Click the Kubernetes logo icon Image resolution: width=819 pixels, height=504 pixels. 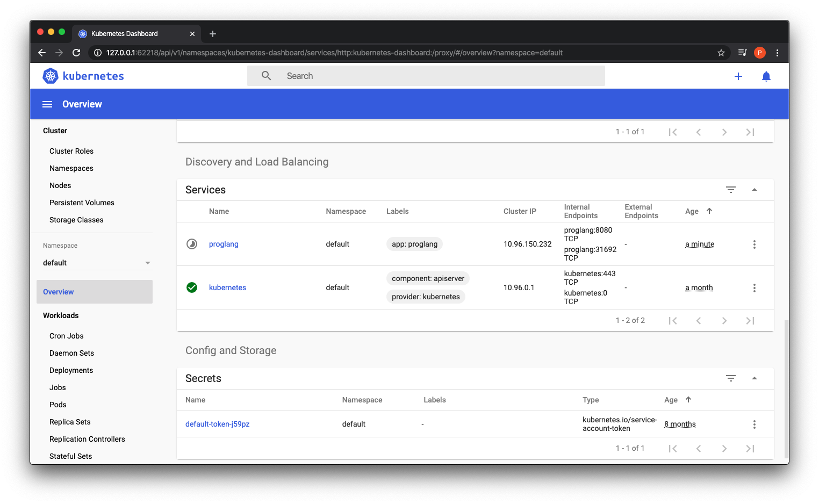point(50,76)
